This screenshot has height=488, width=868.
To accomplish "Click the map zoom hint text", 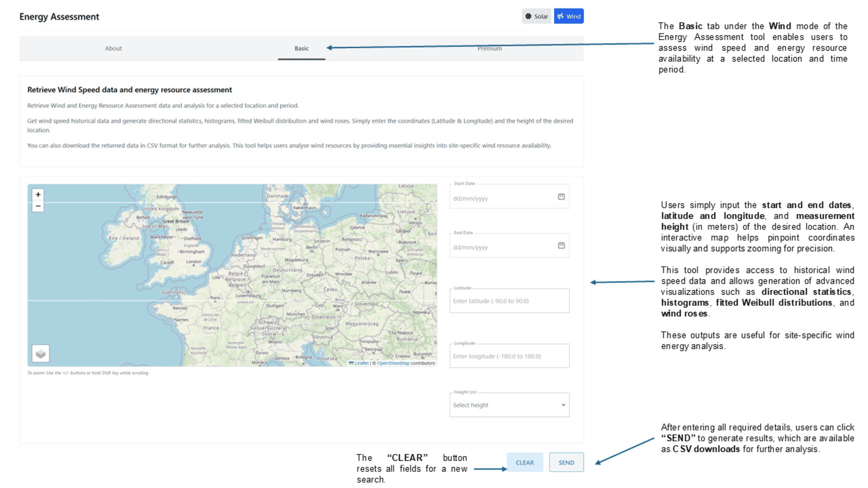I will pos(88,373).
